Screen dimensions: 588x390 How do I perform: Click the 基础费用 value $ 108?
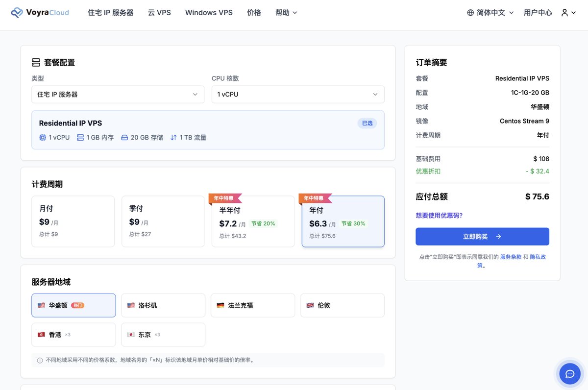tap(541, 159)
